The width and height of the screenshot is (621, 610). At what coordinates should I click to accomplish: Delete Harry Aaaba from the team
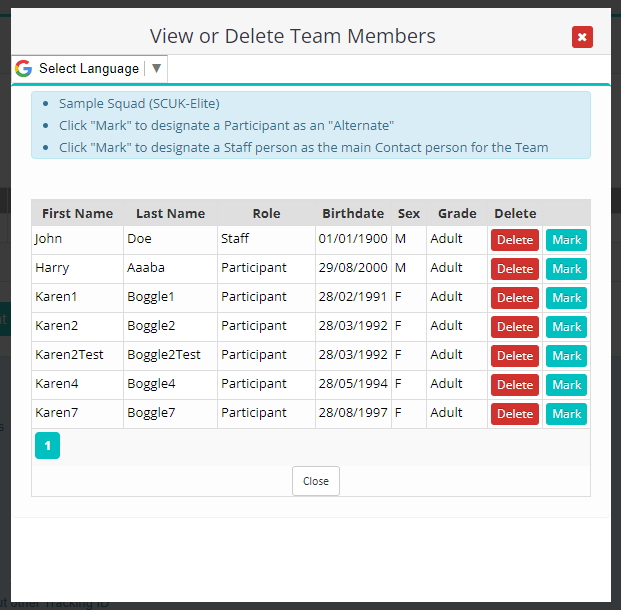click(x=514, y=269)
